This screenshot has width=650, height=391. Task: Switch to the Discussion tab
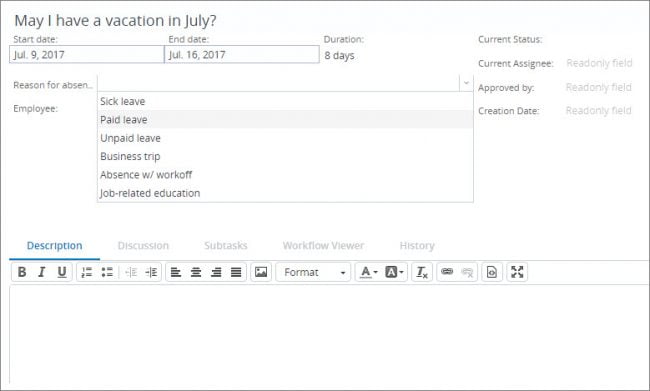click(x=143, y=245)
